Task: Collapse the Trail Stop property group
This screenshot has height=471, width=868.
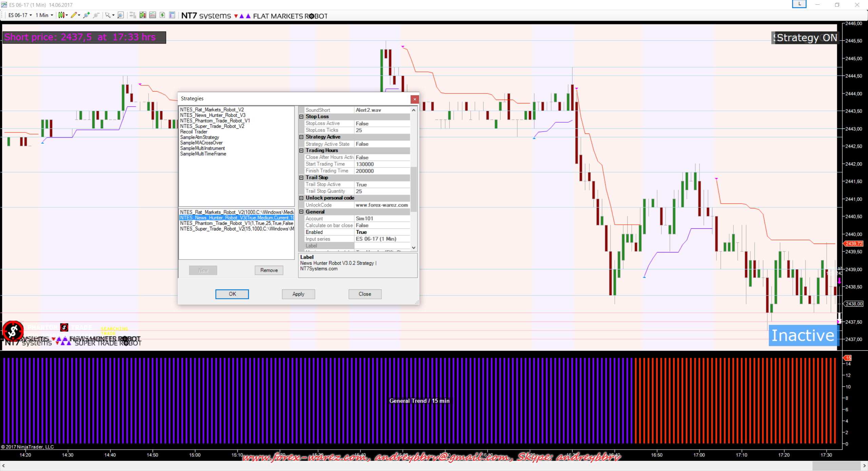Action: [x=301, y=178]
